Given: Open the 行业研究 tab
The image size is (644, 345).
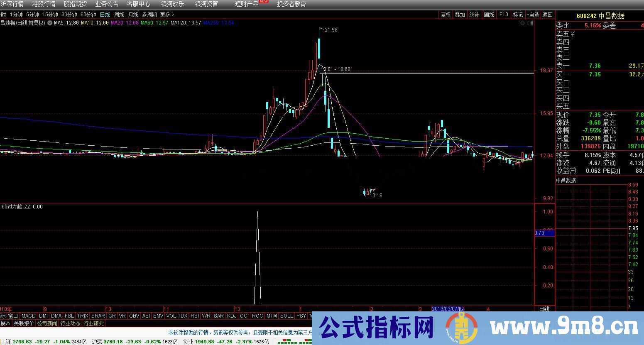Looking at the screenshot, I should [x=93, y=323].
